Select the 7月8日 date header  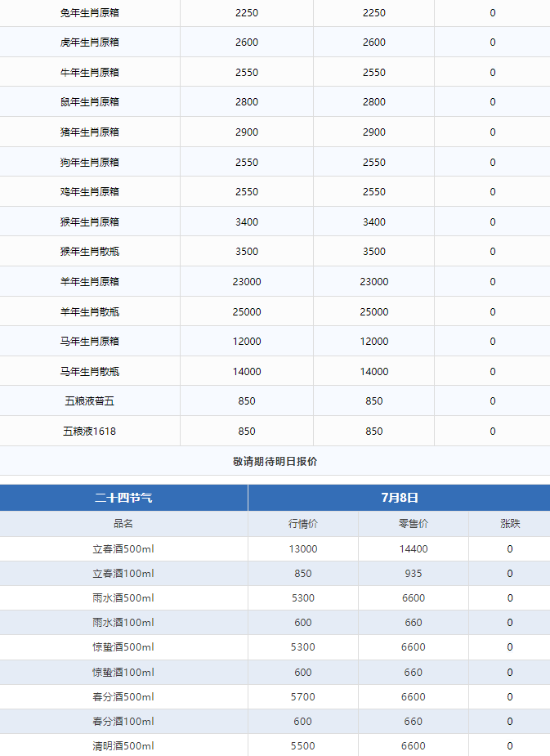[399, 497]
